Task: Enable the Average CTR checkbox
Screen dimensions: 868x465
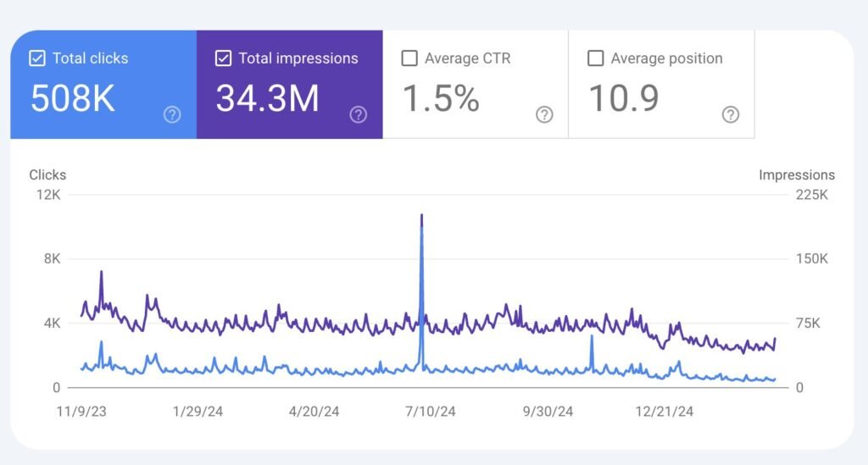Action: point(409,58)
